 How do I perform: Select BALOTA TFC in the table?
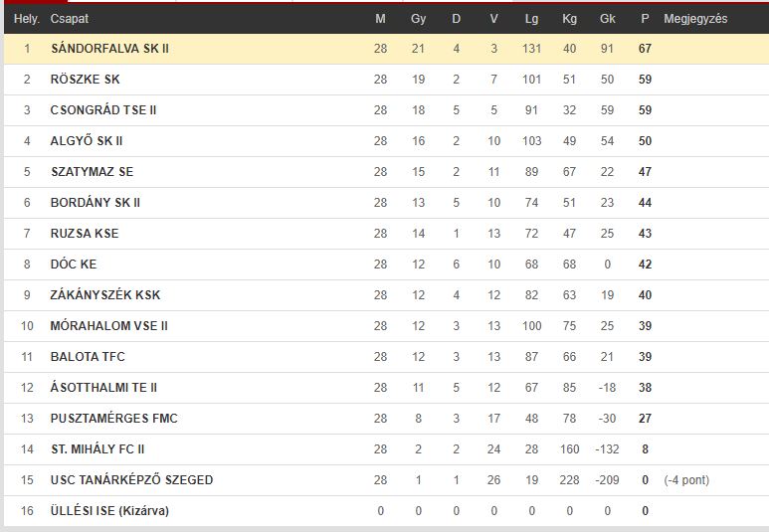(88, 357)
